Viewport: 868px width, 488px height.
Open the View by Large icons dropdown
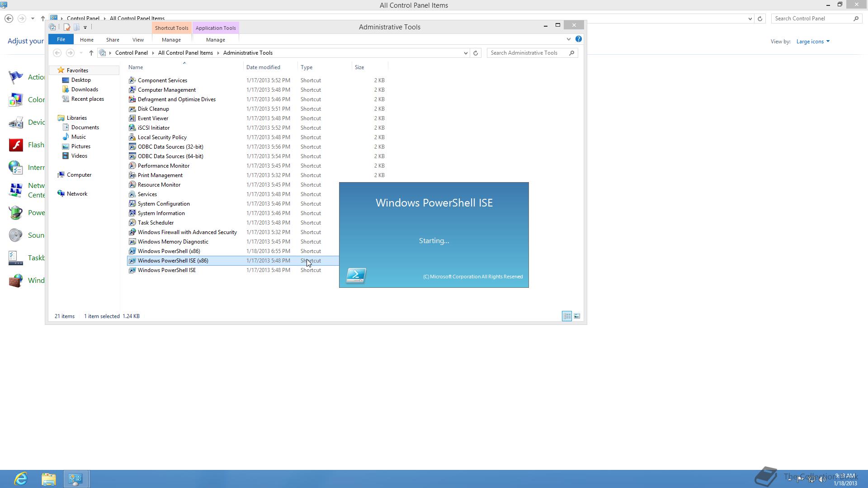click(813, 42)
